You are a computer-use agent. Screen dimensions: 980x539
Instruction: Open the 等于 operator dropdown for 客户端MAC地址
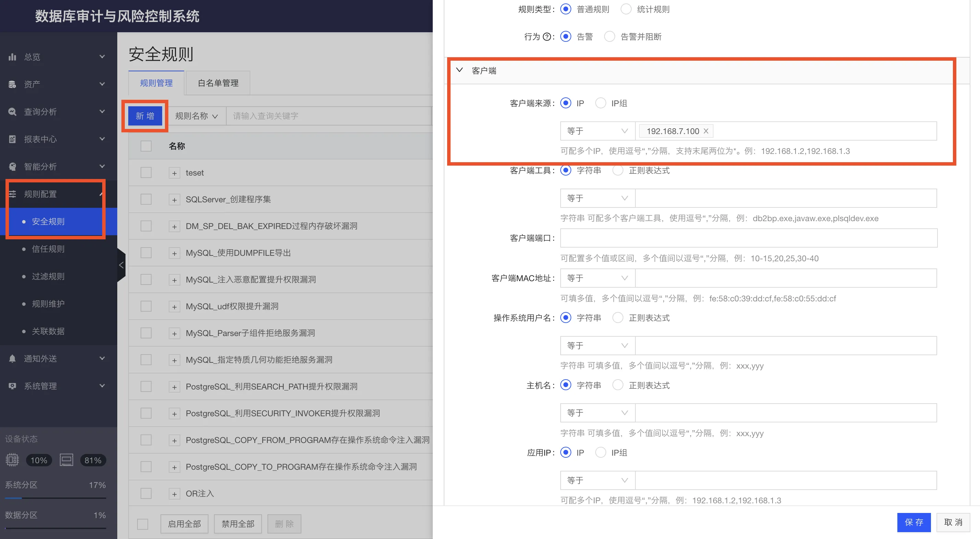coord(597,278)
